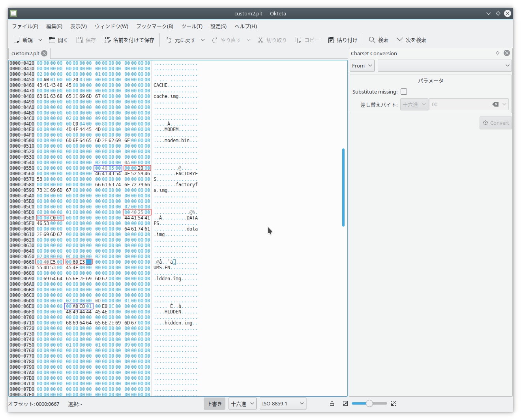
Task: Click 名前を付けて保存 (Save As) button
Action: pyautogui.click(x=129, y=40)
